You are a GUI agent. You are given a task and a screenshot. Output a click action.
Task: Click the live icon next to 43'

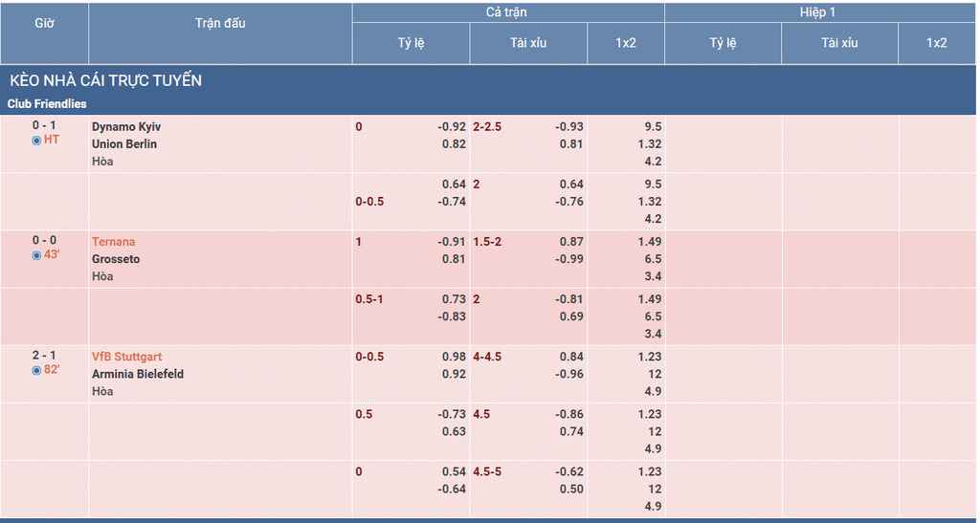pyautogui.click(x=37, y=255)
